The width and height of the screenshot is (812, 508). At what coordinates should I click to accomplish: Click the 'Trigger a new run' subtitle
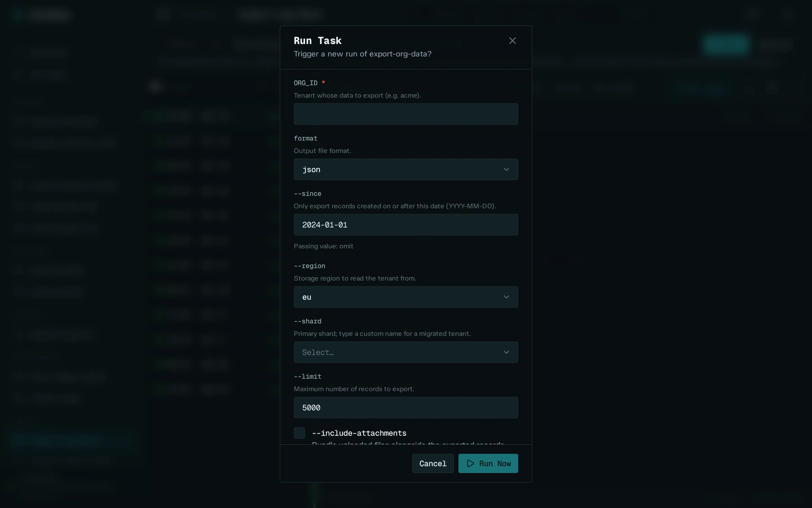click(362, 54)
